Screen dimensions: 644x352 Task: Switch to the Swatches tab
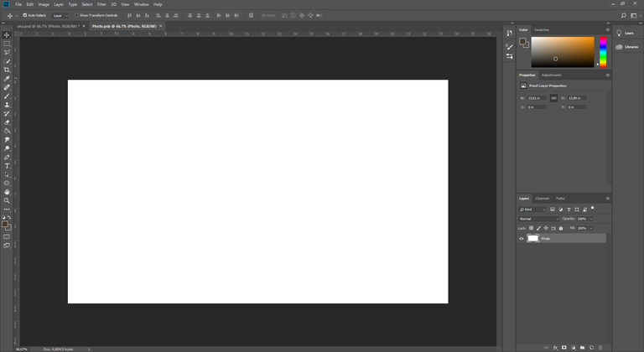coord(542,30)
